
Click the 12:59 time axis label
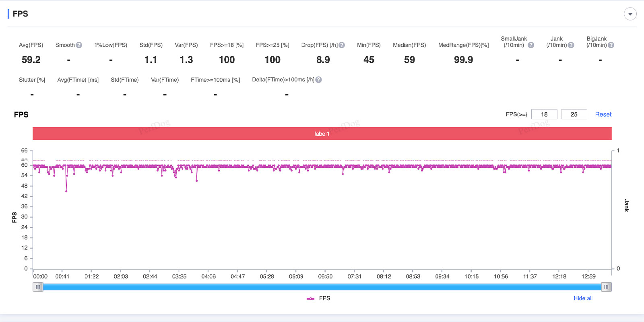point(588,277)
